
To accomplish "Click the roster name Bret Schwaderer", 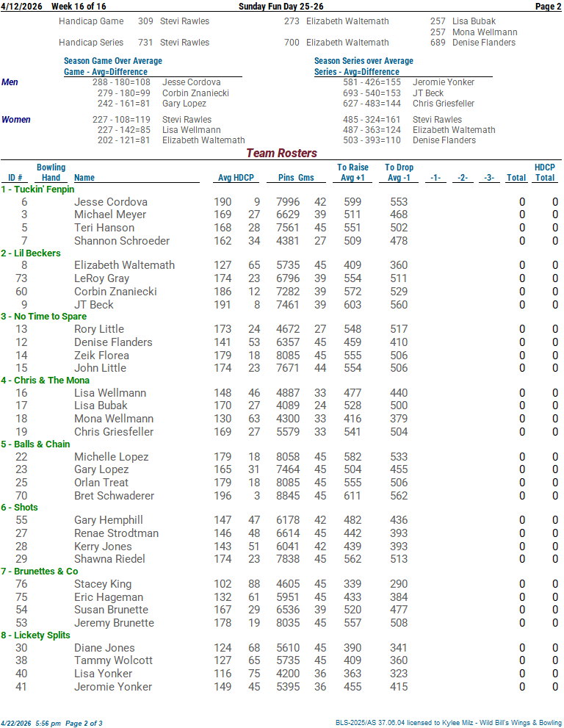I will pos(114,496).
